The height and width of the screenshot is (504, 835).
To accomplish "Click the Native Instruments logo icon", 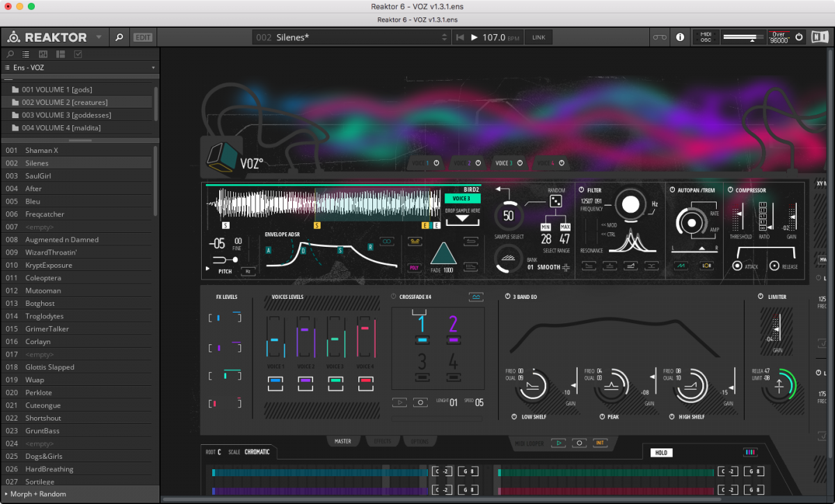I will click(x=819, y=38).
